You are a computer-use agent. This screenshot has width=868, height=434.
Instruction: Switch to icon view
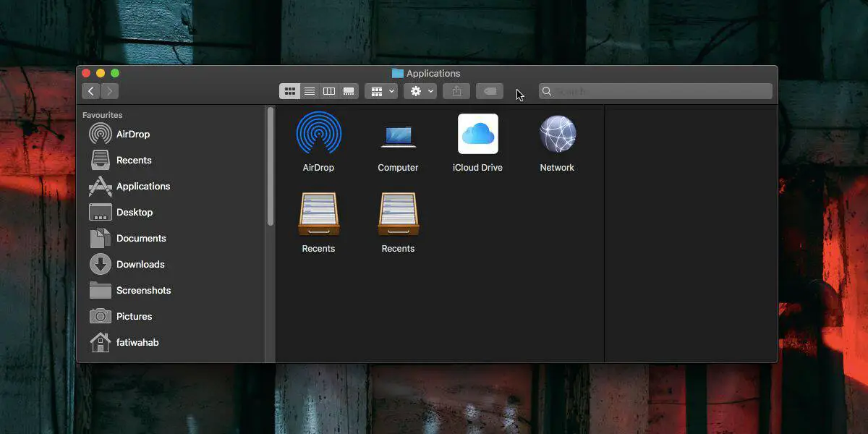[x=289, y=91]
